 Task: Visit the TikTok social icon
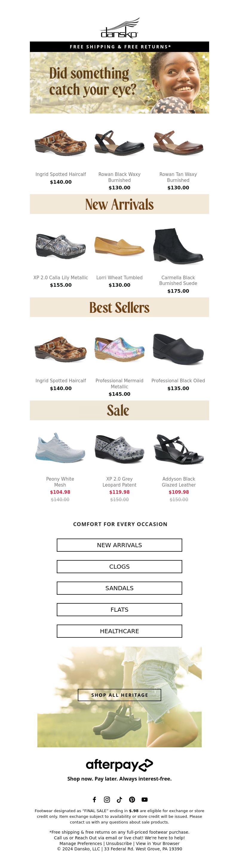click(119, 800)
